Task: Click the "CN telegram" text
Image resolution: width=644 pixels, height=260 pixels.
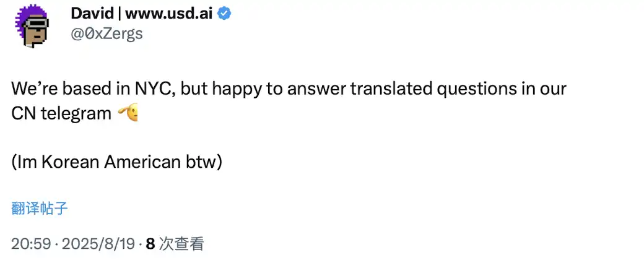Action: pos(61,113)
